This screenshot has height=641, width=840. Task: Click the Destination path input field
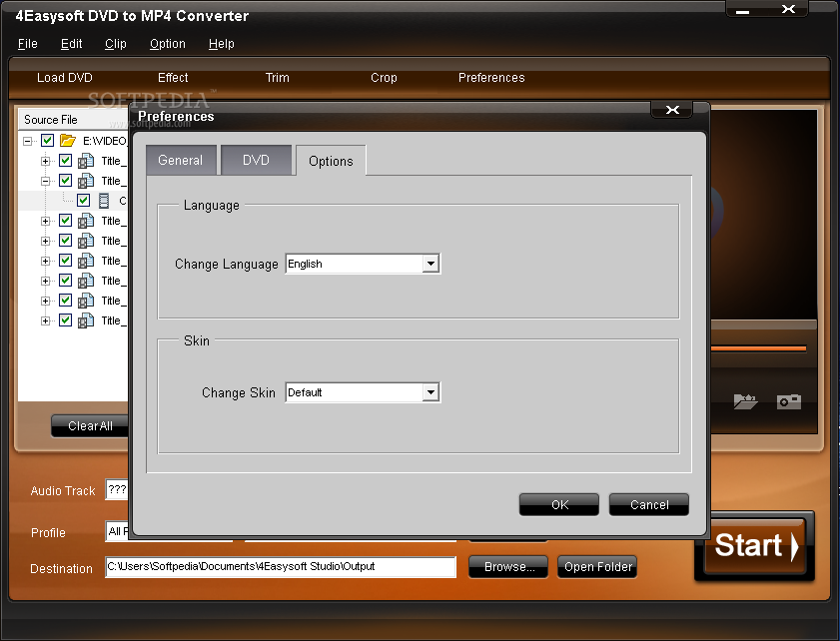click(281, 566)
